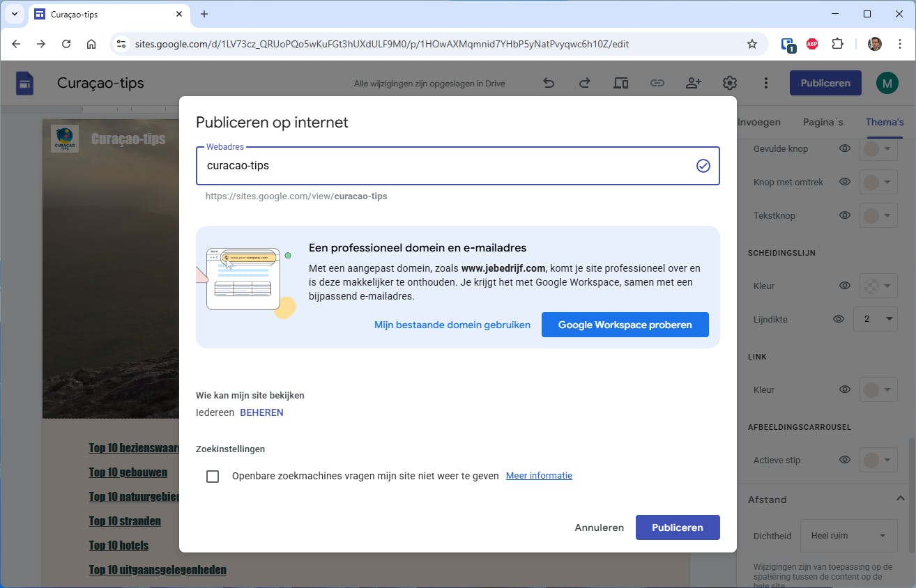Open the Dichtheid Heel ruim dropdown
The height and width of the screenshot is (588, 916).
click(x=849, y=536)
